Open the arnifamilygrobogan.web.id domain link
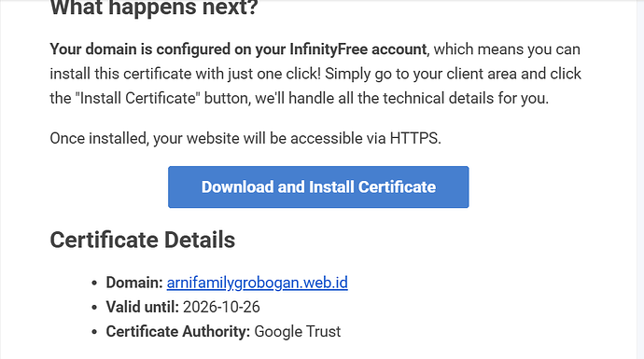Viewport: 644px width, 359px height. pyautogui.click(x=257, y=283)
